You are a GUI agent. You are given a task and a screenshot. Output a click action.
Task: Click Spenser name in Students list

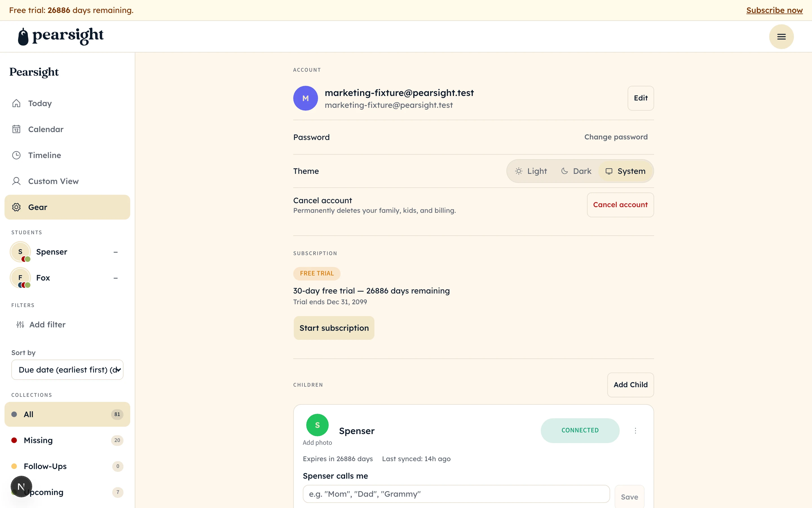coord(52,252)
